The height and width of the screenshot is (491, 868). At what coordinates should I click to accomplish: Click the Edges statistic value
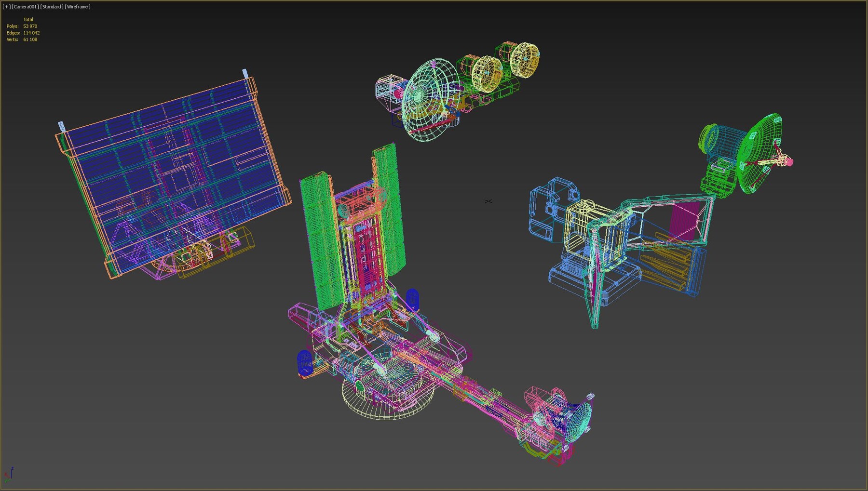(x=31, y=33)
